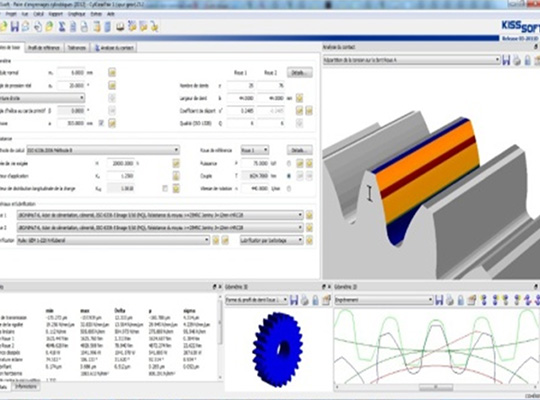Click sizing icon beside tooth width fields
The width and height of the screenshot is (540, 400).
click(299, 98)
